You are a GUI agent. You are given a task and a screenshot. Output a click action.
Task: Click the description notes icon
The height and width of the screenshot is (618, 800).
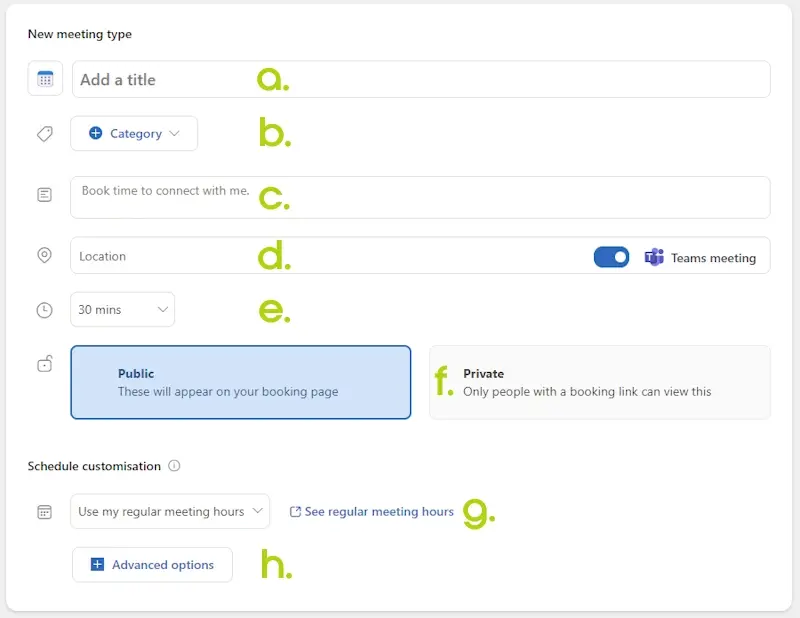[x=44, y=195]
